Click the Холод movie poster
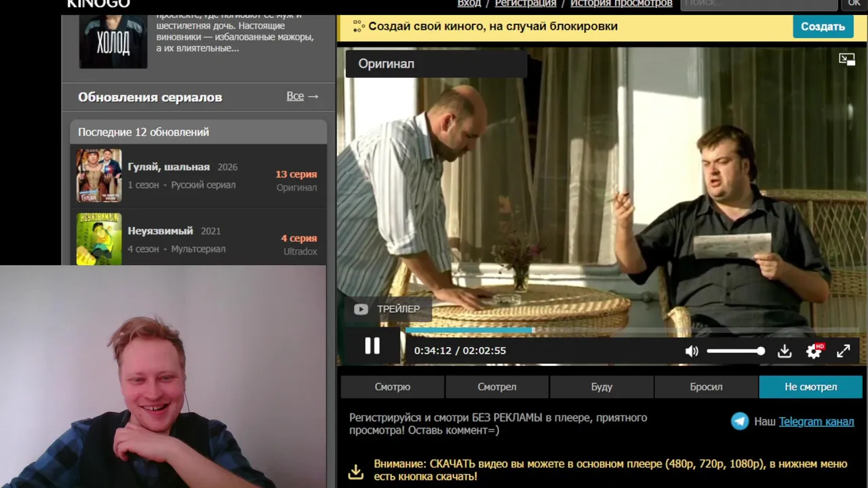The width and height of the screenshot is (868, 488). [x=113, y=41]
